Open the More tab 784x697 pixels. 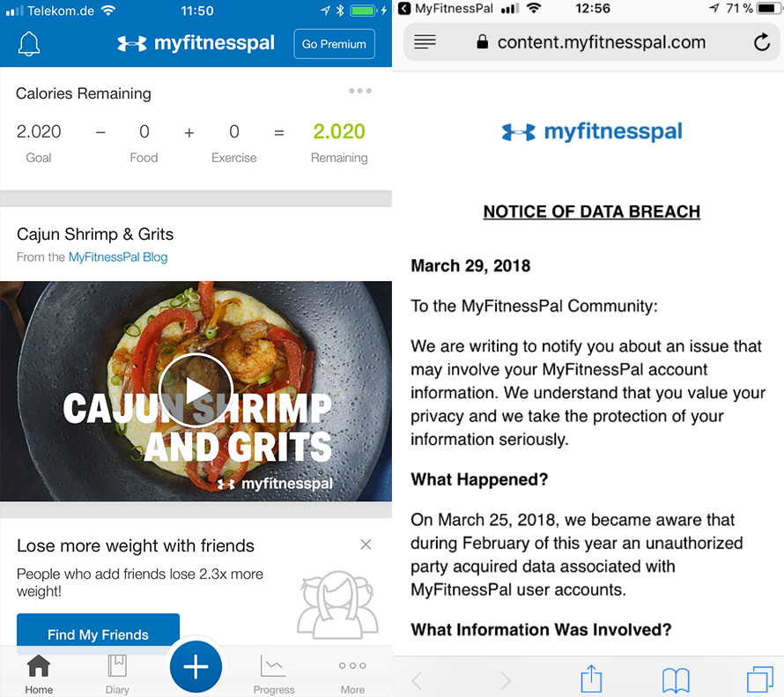(352, 674)
